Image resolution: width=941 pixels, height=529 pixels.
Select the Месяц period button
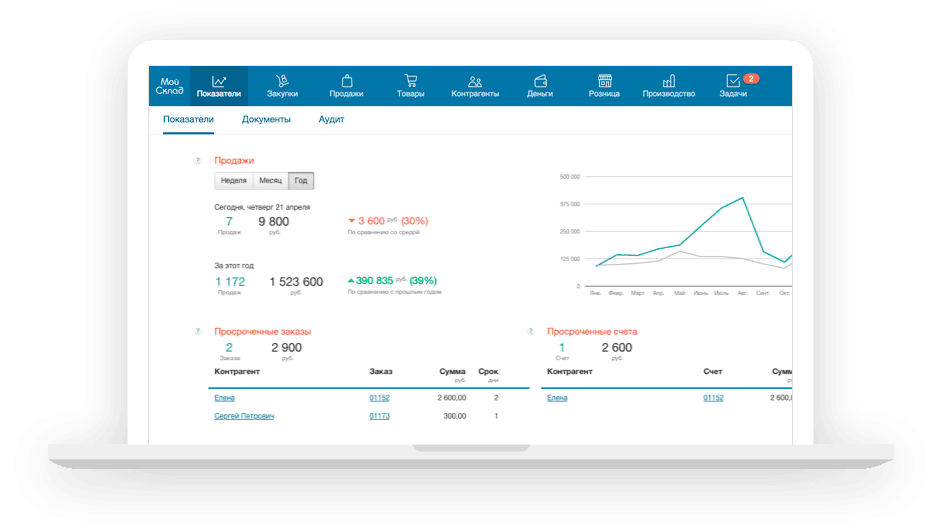click(271, 181)
